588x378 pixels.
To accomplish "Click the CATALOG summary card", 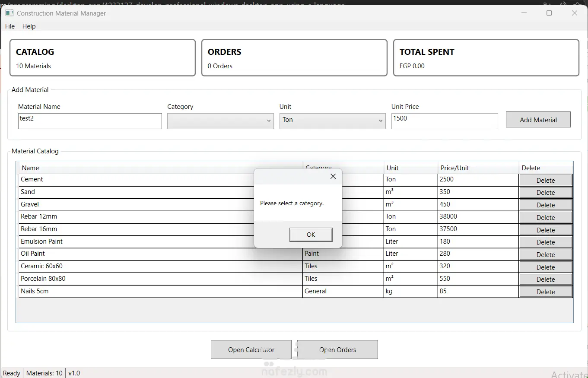I will 102,58.
